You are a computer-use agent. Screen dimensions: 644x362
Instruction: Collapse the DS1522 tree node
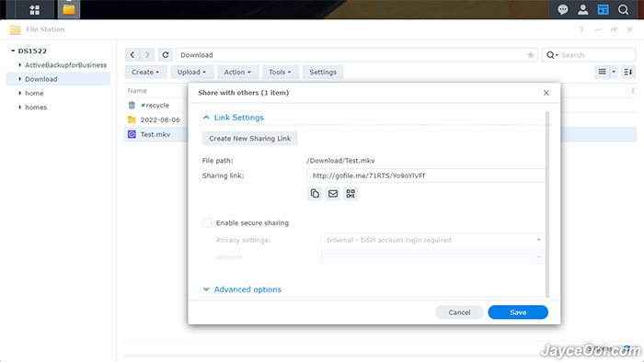pyautogui.click(x=13, y=51)
